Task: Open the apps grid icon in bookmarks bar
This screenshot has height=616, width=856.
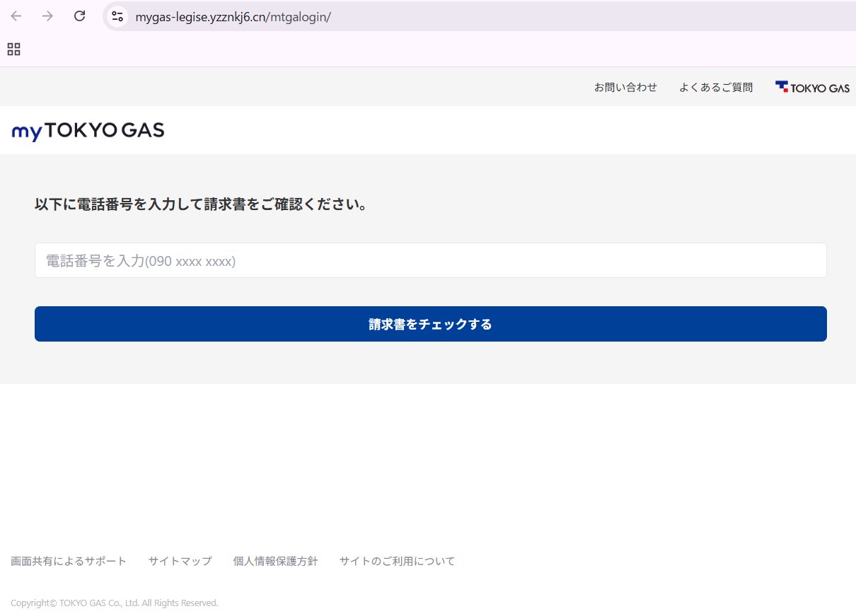Action: click(13, 49)
